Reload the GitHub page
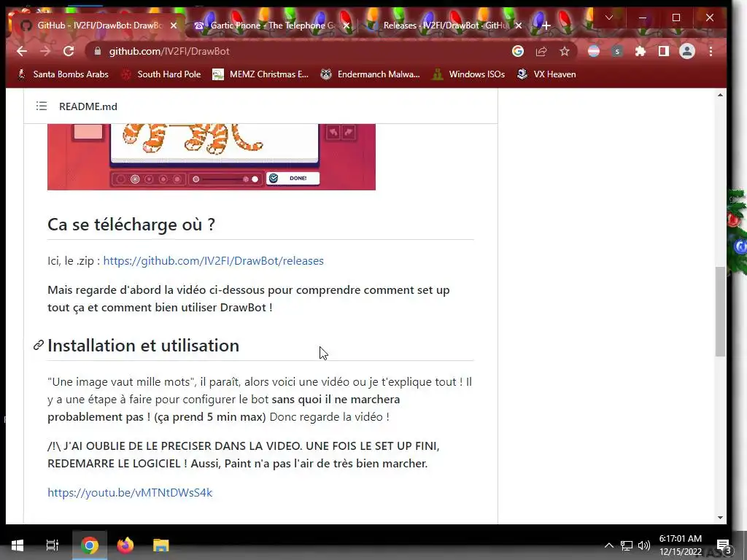 tap(69, 52)
